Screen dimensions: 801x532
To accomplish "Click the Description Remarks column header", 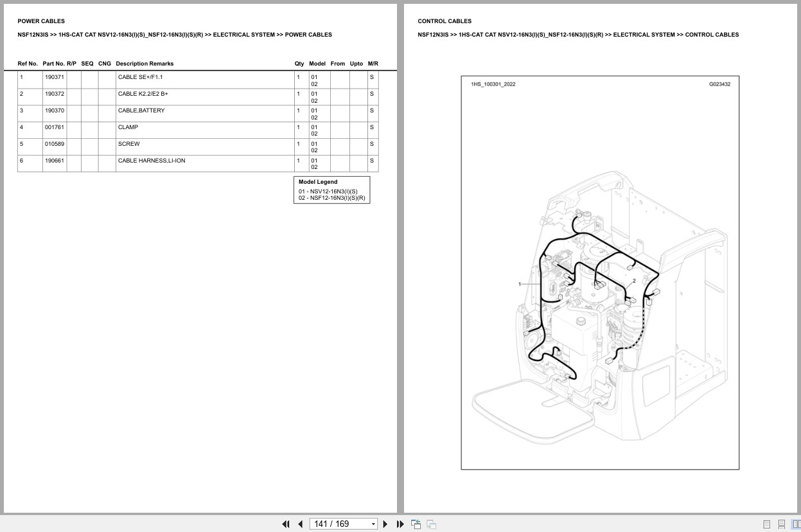I will 145,64.
